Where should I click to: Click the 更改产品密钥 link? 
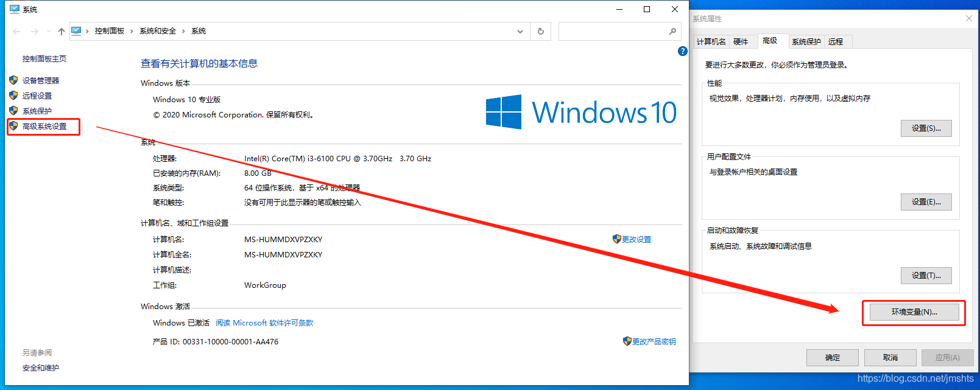tap(654, 341)
